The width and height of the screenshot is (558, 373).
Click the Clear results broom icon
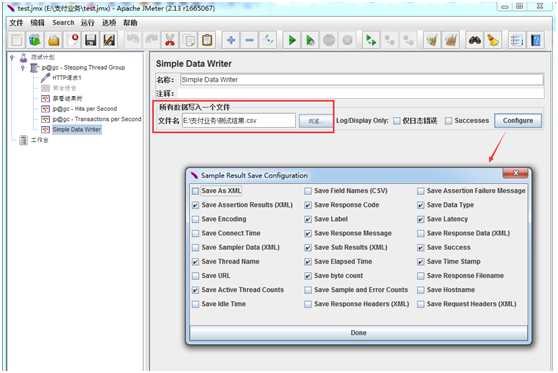pos(432,40)
